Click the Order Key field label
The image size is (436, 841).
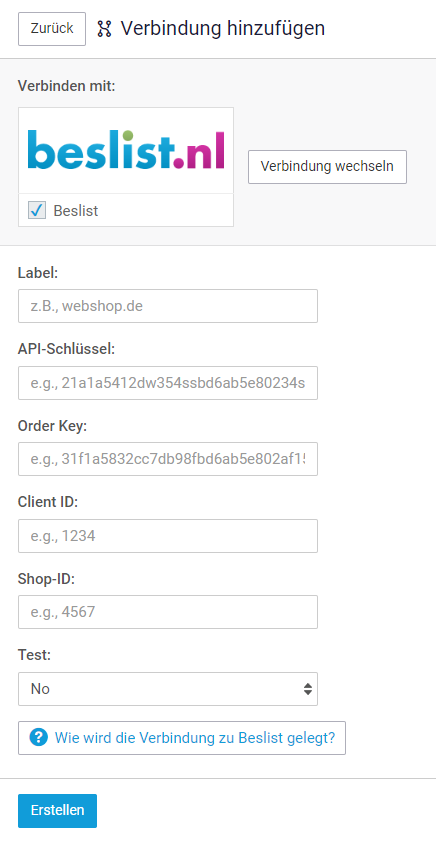point(53,426)
